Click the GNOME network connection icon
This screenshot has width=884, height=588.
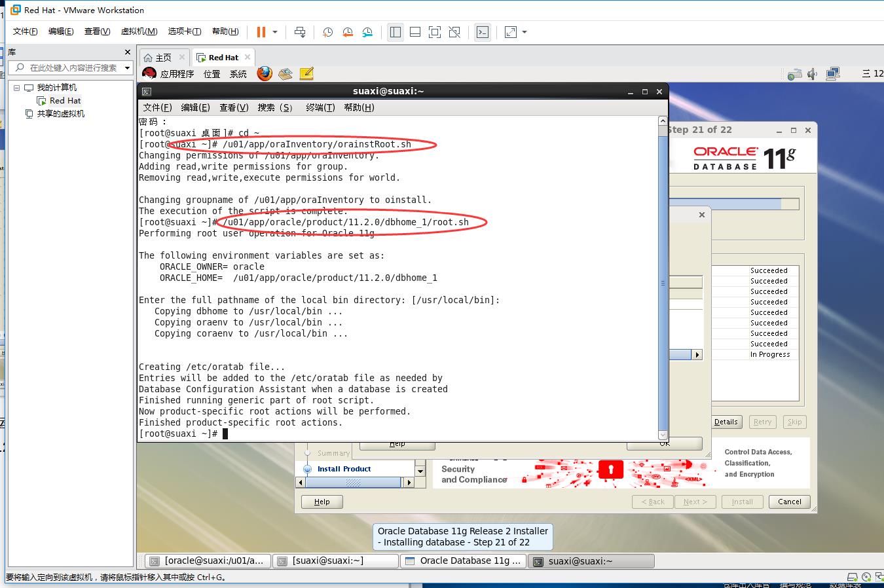(833, 73)
